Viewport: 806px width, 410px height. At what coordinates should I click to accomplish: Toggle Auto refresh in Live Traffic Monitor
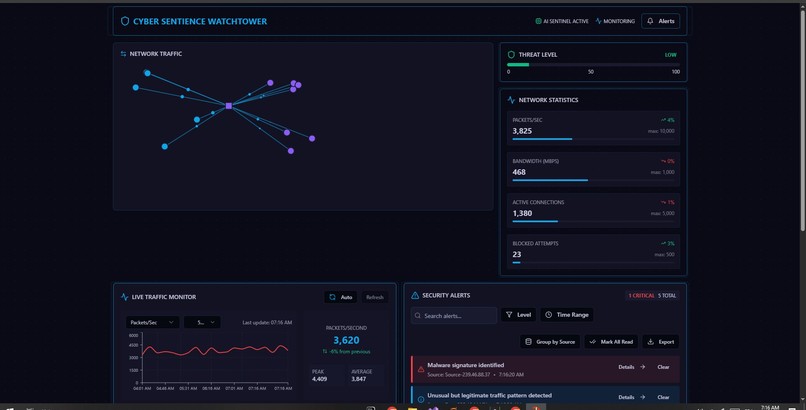click(x=340, y=297)
